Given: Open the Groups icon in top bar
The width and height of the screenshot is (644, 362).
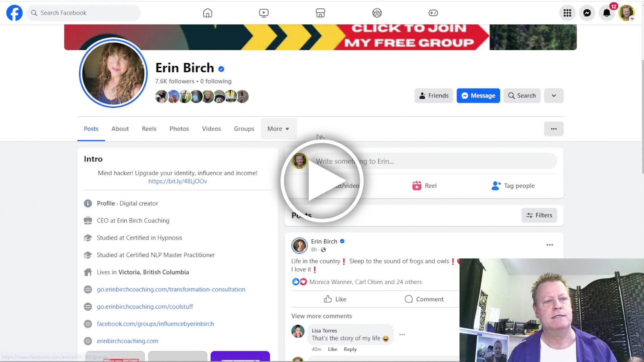Looking at the screenshot, I should 377,13.
